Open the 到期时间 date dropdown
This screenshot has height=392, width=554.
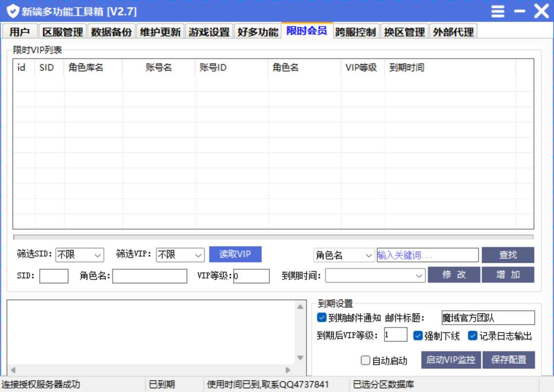point(375,275)
